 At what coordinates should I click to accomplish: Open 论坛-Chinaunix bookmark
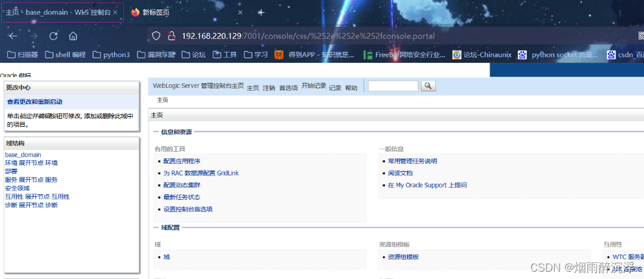pos(482,55)
